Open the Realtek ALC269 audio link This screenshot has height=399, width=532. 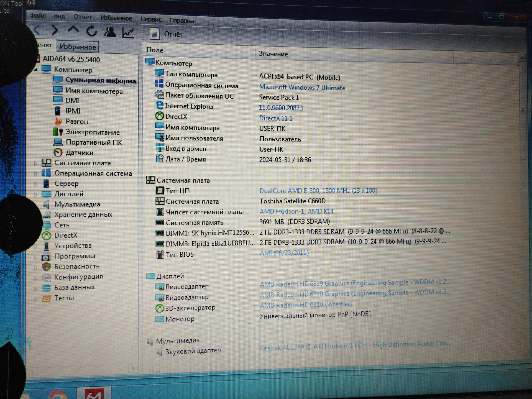click(x=355, y=346)
